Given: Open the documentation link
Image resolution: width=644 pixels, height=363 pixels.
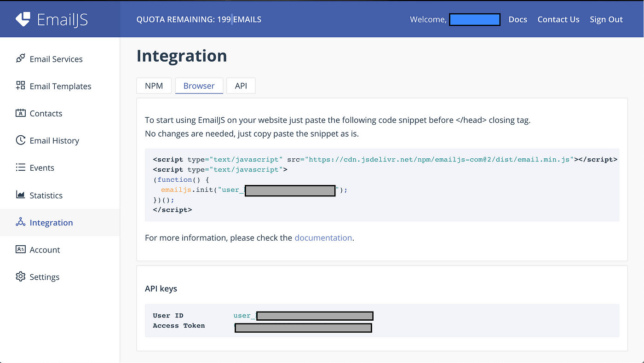Looking at the screenshot, I should [x=323, y=238].
